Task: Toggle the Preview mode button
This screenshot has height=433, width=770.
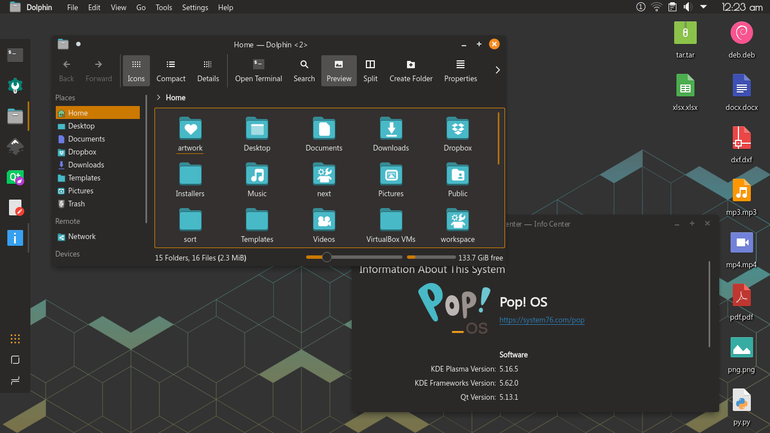Action: 339,71
